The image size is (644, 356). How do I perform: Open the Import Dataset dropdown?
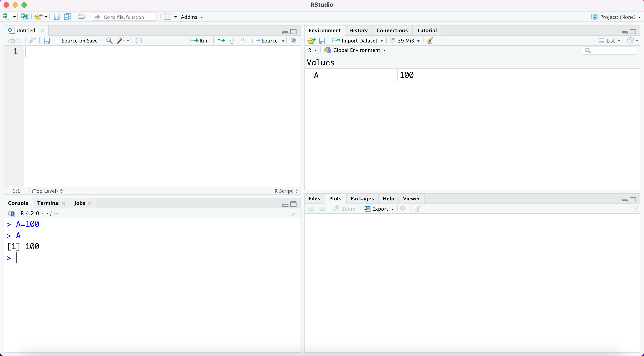pos(358,40)
